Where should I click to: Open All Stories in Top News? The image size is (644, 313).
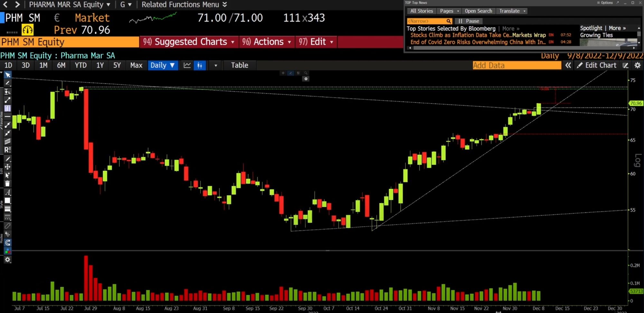point(421,11)
